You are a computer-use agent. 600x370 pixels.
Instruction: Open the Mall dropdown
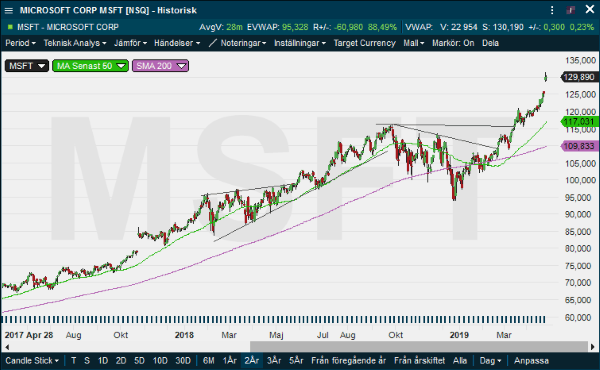click(x=414, y=43)
